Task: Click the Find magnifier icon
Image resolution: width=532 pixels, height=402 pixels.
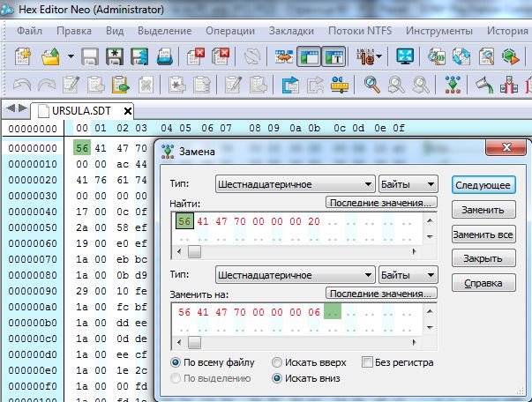Action: tap(371, 85)
